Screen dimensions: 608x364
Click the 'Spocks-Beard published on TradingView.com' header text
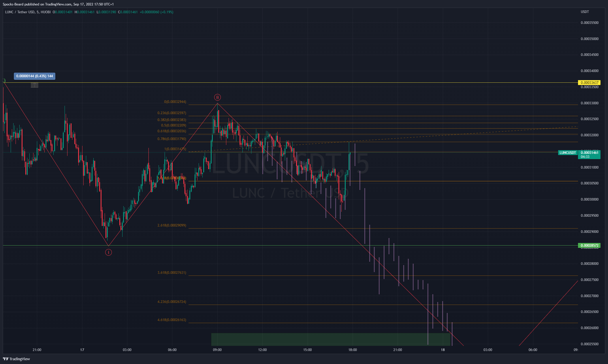coord(37,4)
